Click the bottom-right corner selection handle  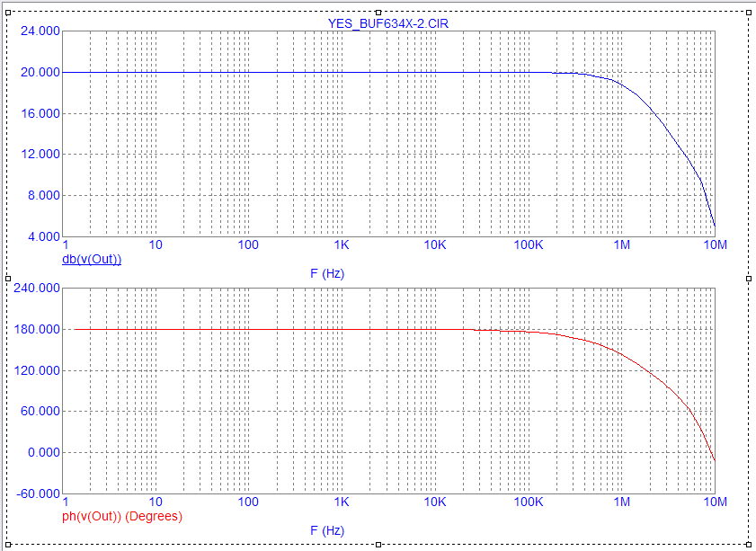click(749, 545)
